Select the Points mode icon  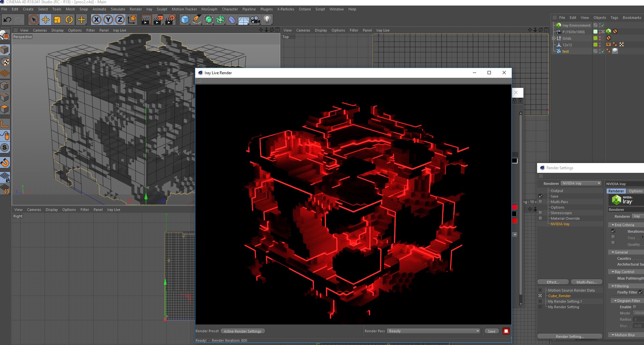pos(5,86)
